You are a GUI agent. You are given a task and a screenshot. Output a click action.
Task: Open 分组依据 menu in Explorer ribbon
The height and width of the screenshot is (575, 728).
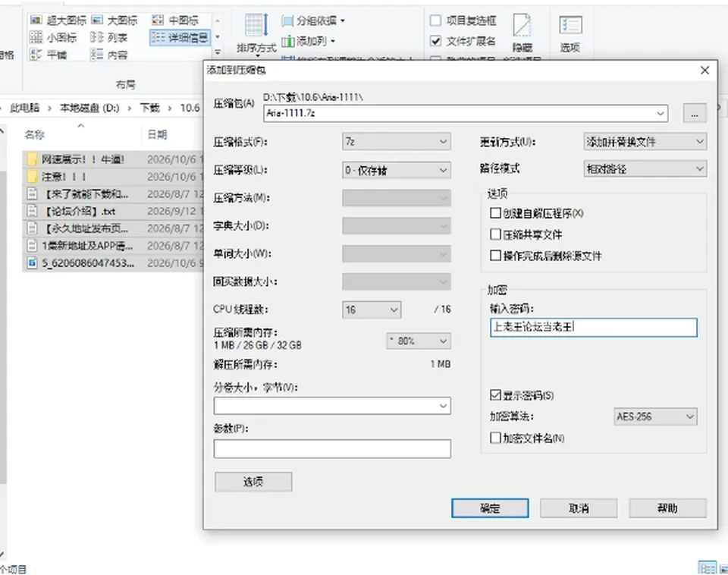coord(313,20)
